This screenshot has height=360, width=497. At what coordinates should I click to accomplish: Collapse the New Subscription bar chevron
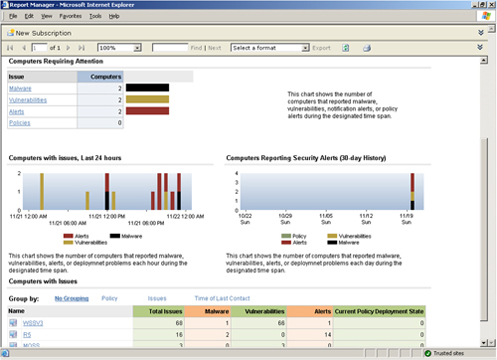click(x=481, y=33)
